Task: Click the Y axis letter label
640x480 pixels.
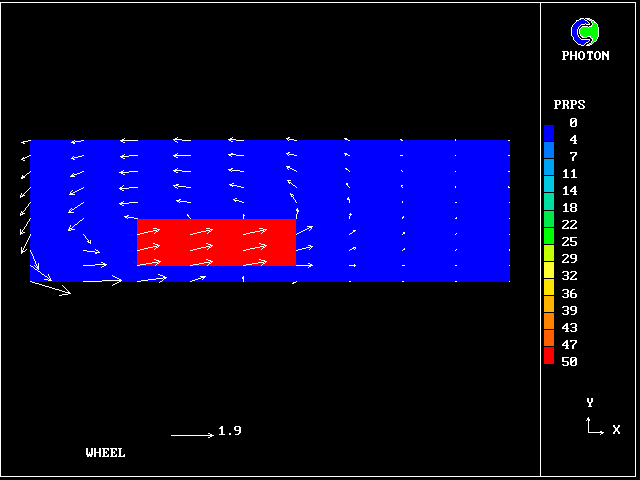Action: (x=590, y=403)
